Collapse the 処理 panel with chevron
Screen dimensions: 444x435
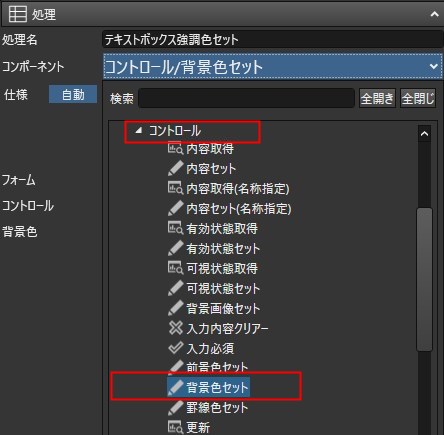(x=434, y=14)
